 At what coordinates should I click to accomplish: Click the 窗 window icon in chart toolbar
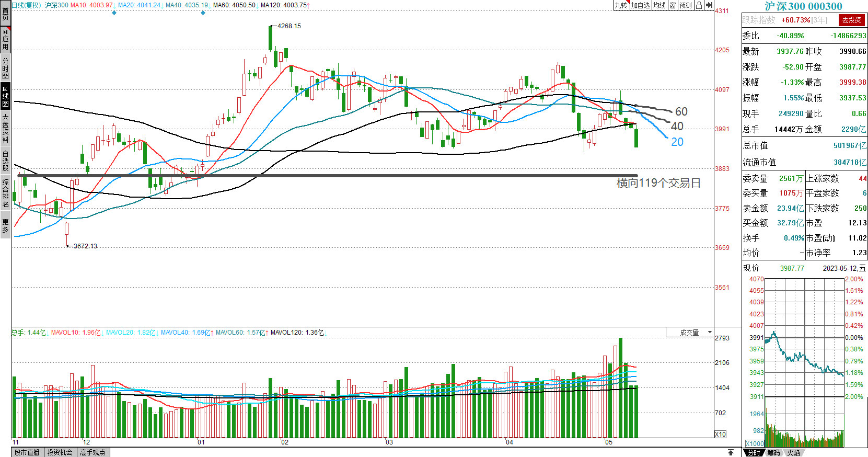(673, 5)
